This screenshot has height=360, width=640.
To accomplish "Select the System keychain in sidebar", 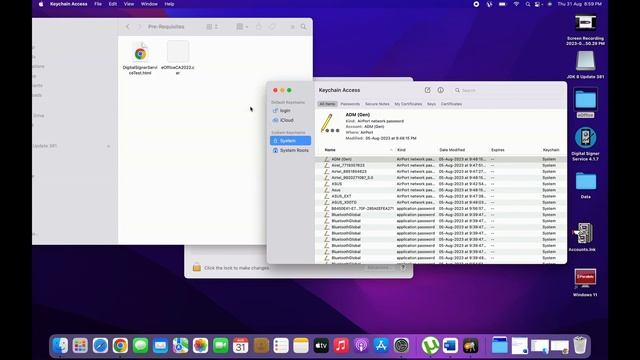I will (290, 141).
